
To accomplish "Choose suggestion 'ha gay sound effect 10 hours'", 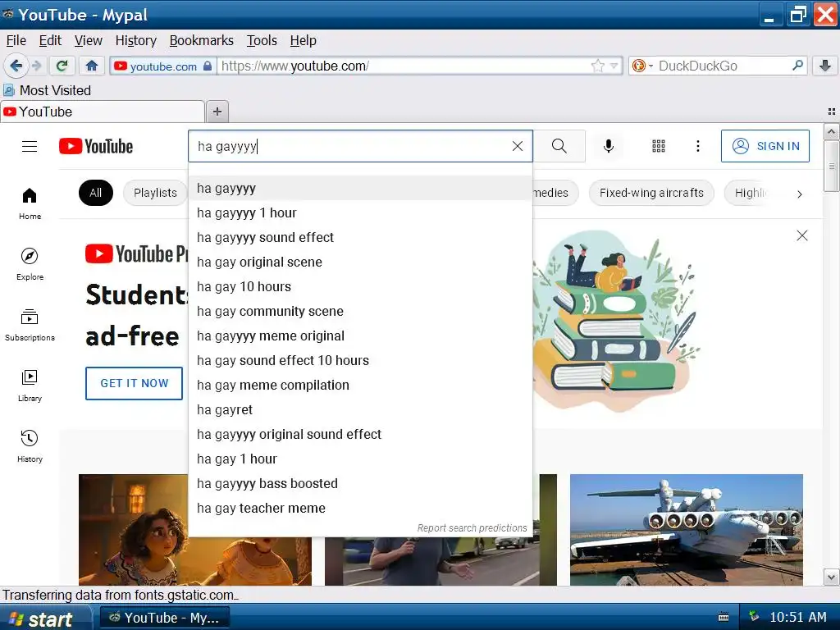I will [360, 361].
